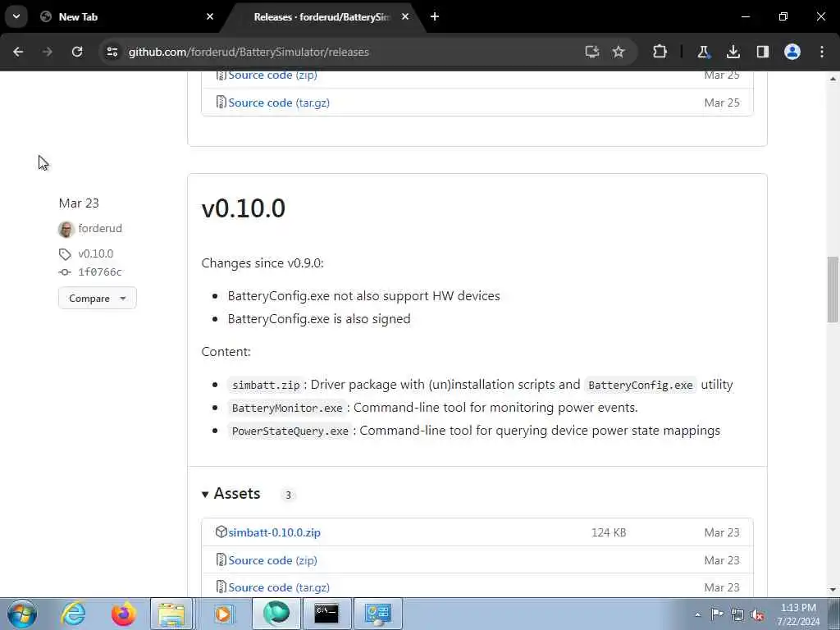The image size is (840, 630).
Task: Click the scrollbar up arrow
Action: [x=833, y=79]
